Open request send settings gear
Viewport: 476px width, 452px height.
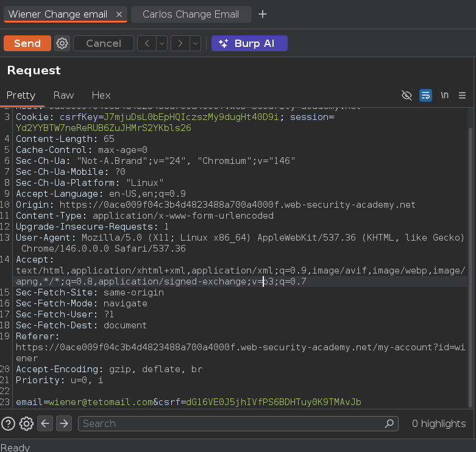point(62,43)
